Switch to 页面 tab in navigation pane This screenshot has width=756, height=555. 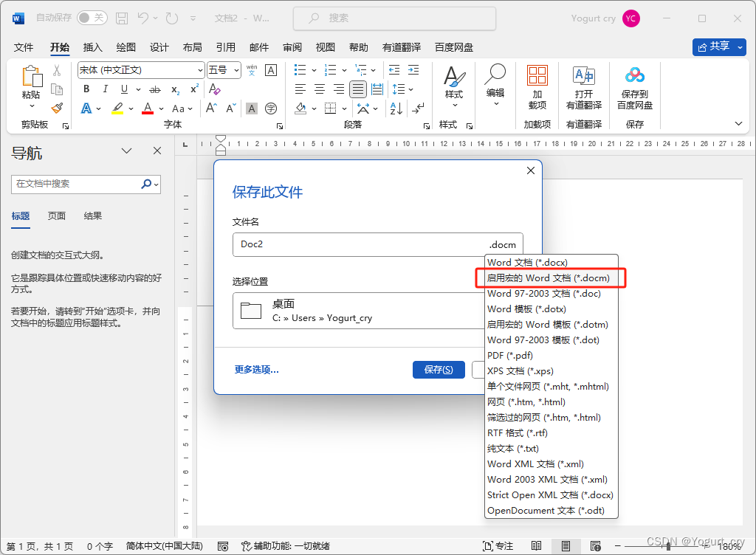(x=56, y=216)
